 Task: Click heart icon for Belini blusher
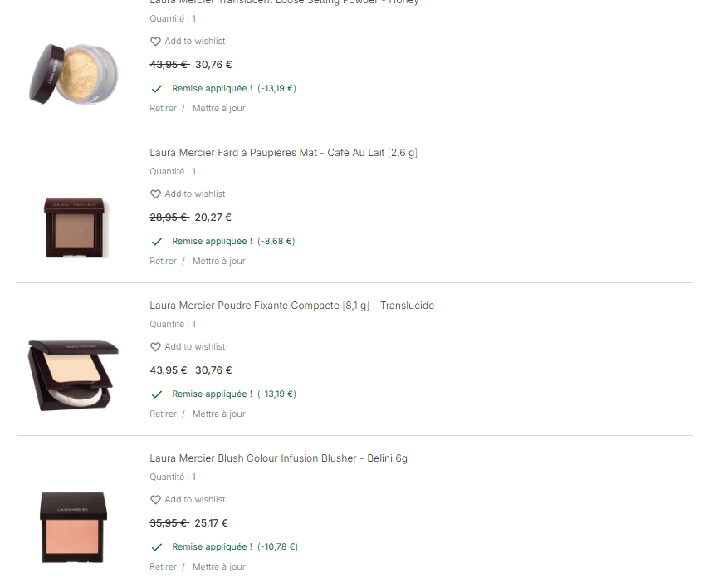[x=155, y=499]
